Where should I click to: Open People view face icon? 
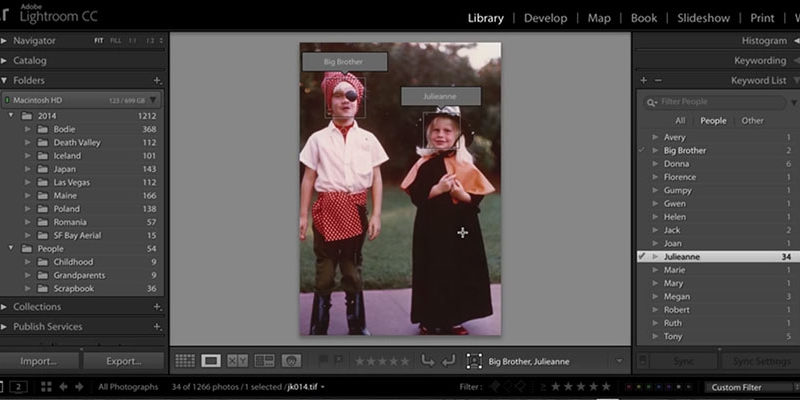291,361
